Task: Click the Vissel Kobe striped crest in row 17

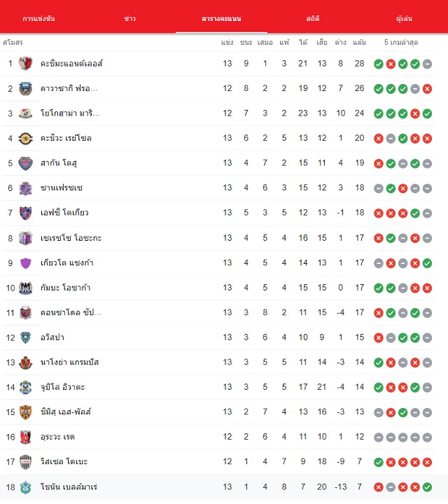Action: (25, 462)
